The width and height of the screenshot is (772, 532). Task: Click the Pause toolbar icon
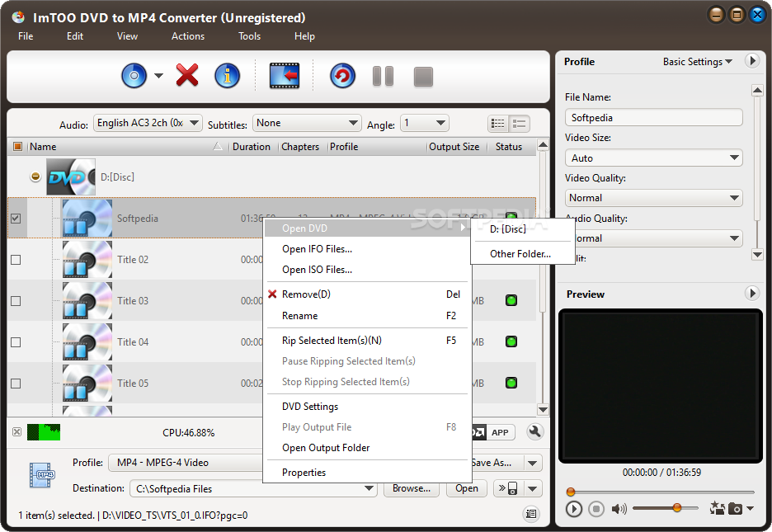[x=383, y=76]
